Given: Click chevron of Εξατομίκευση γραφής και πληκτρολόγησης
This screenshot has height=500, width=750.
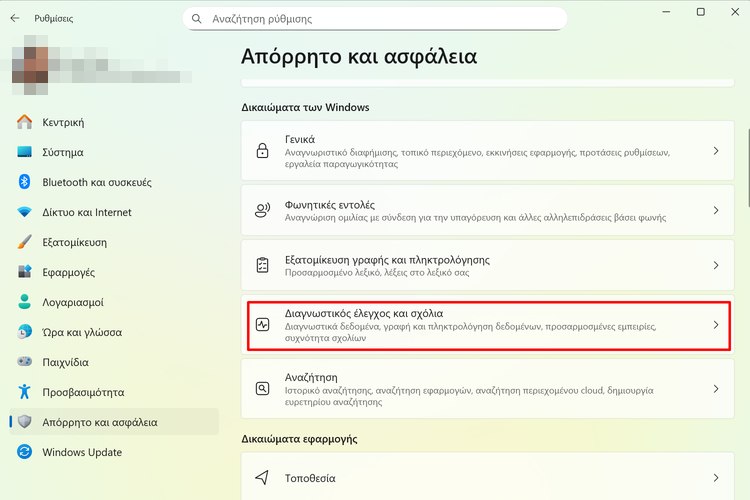Looking at the screenshot, I should tap(716, 265).
